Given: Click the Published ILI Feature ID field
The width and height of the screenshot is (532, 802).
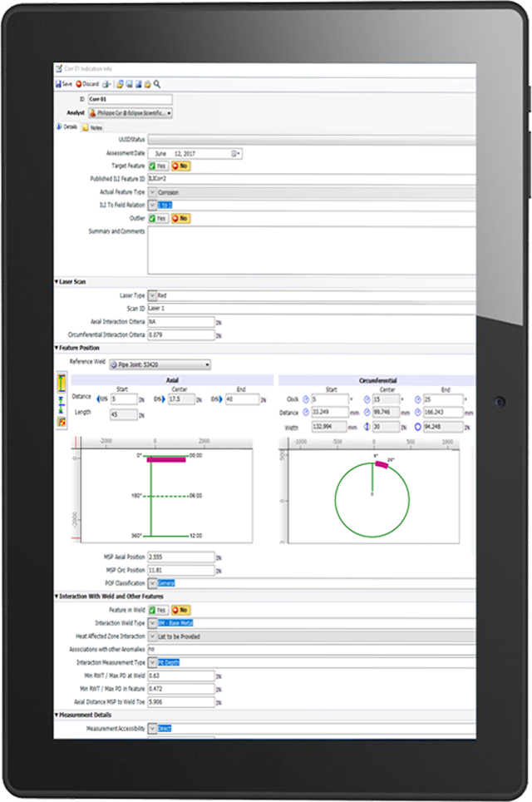Looking at the screenshot, I should point(312,179).
